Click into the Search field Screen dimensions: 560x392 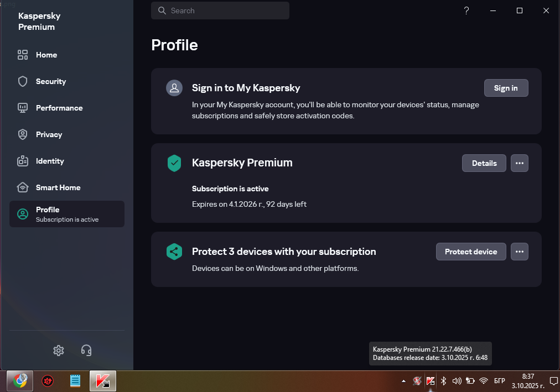click(220, 11)
